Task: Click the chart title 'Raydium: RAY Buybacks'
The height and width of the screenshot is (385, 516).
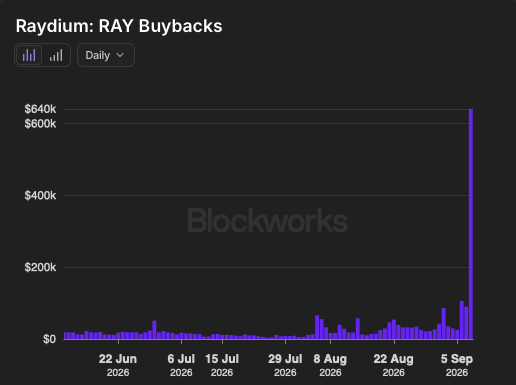Action: (119, 26)
